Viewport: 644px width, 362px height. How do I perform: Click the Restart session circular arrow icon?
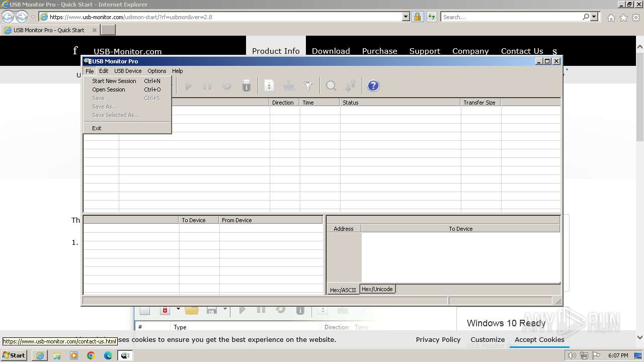227,86
